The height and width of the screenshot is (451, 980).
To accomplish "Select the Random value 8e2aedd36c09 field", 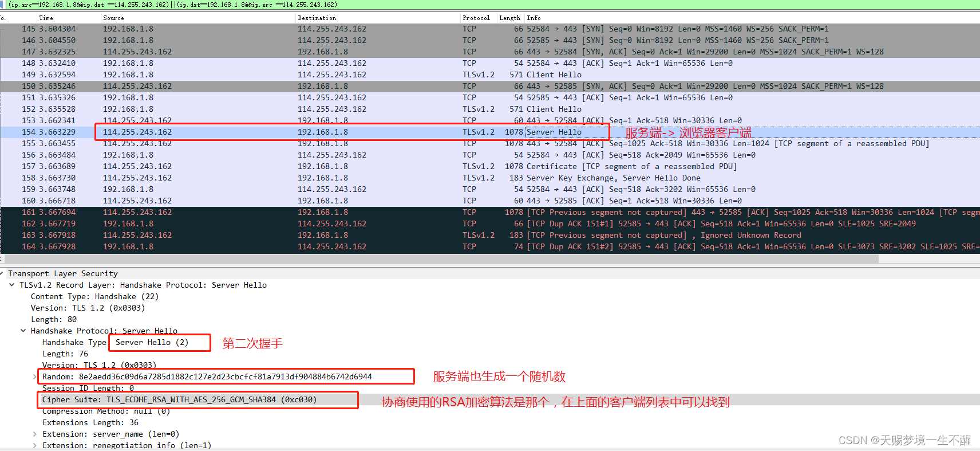I will pos(207,377).
